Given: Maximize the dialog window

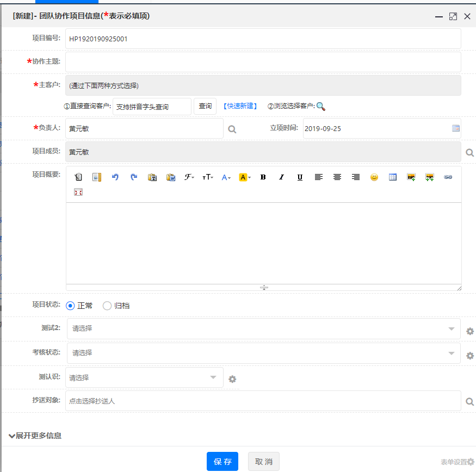Looking at the screenshot, I should point(453,16).
